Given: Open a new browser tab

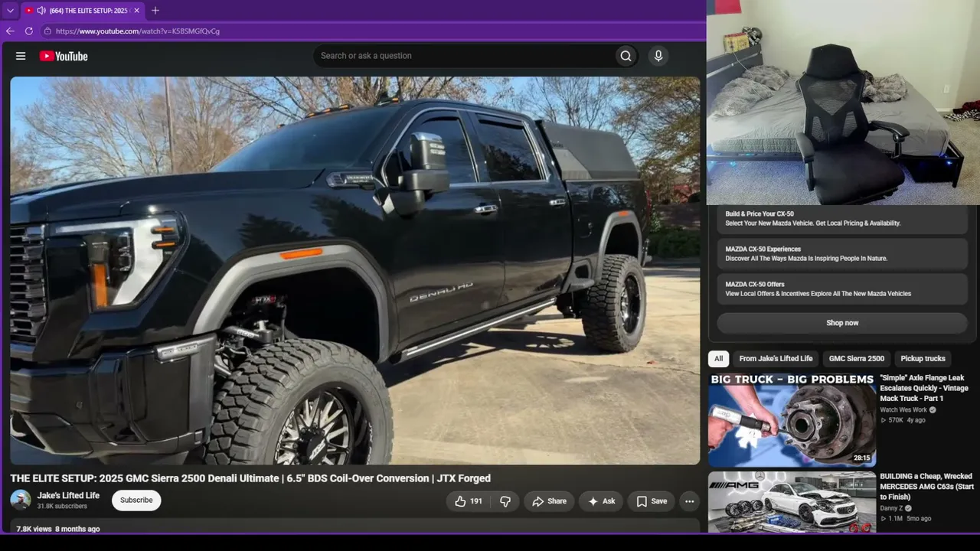Looking at the screenshot, I should tap(155, 11).
